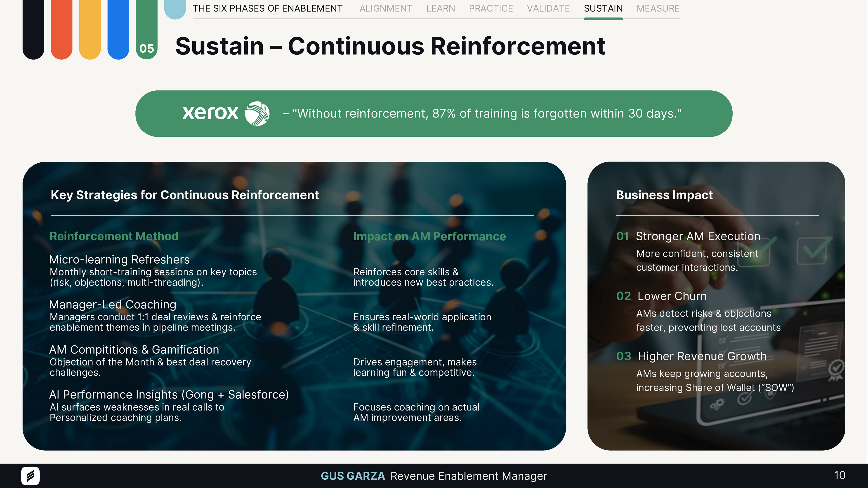Click 'AM Compititions & Gamification' heading

tap(134, 350)
